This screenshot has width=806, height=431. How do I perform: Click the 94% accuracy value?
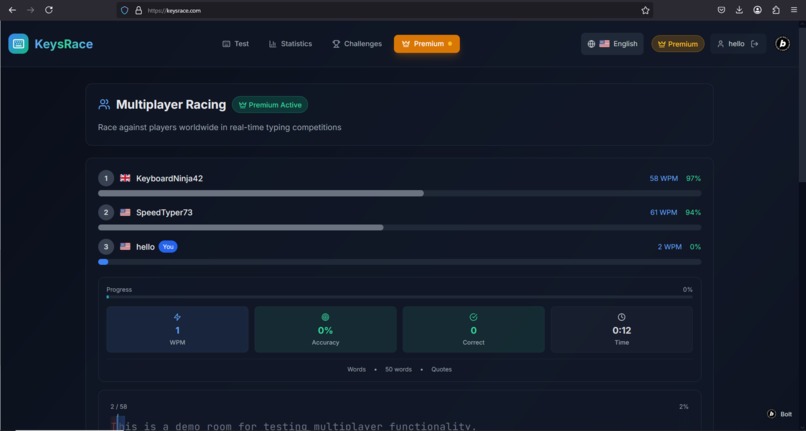(693, 212)
